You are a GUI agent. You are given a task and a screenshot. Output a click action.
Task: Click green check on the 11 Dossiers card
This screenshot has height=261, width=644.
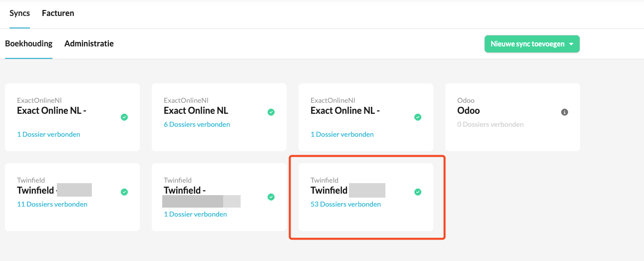tap(124, 192)
